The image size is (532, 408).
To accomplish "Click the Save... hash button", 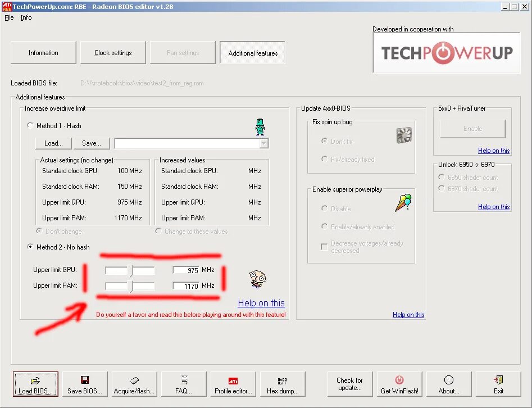I will [92, 143].
